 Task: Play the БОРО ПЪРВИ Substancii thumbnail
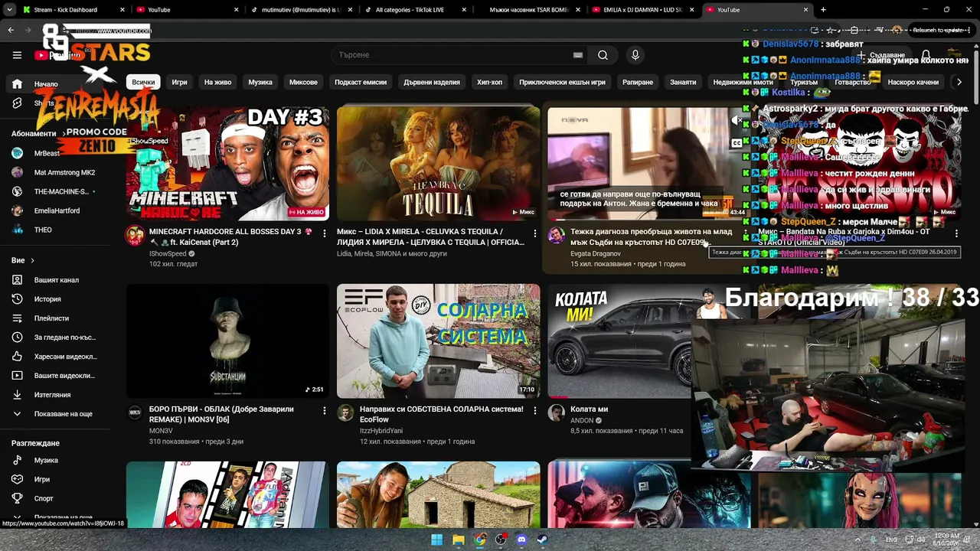[x=227, y=341]
